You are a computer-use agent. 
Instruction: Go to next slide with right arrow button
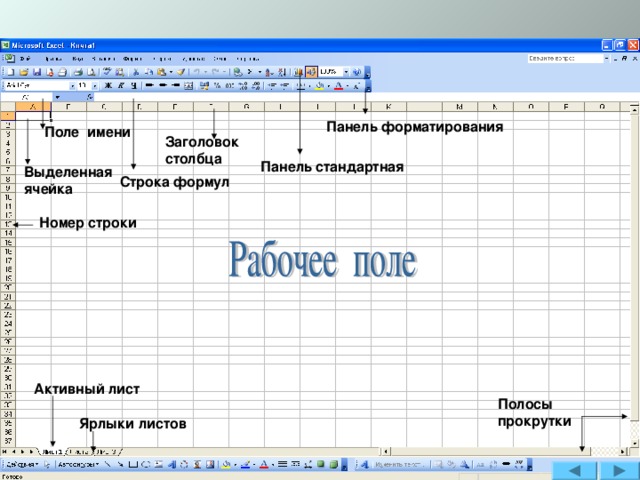pos(619,471)
